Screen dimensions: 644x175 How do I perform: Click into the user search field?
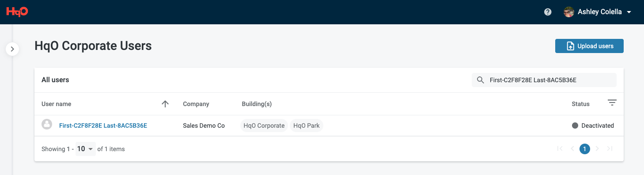coord(544,80)
